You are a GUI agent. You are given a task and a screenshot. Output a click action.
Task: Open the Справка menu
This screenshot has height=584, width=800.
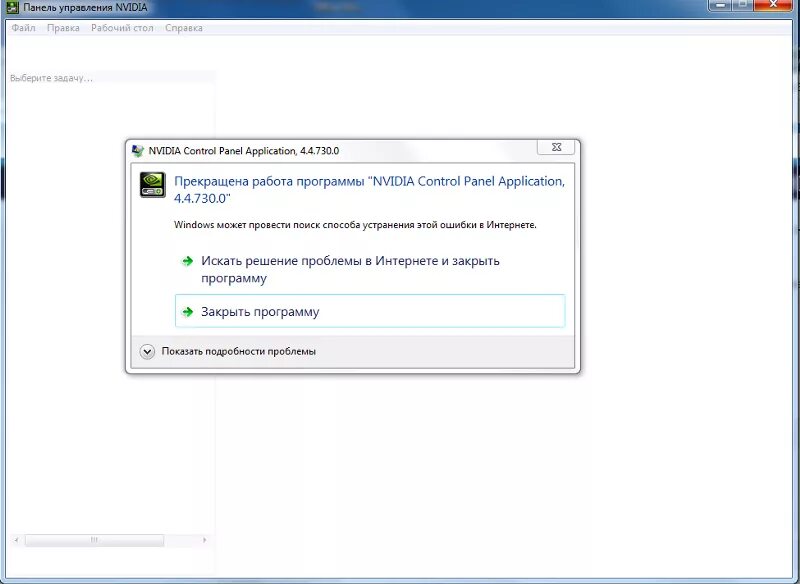point(184,28)
